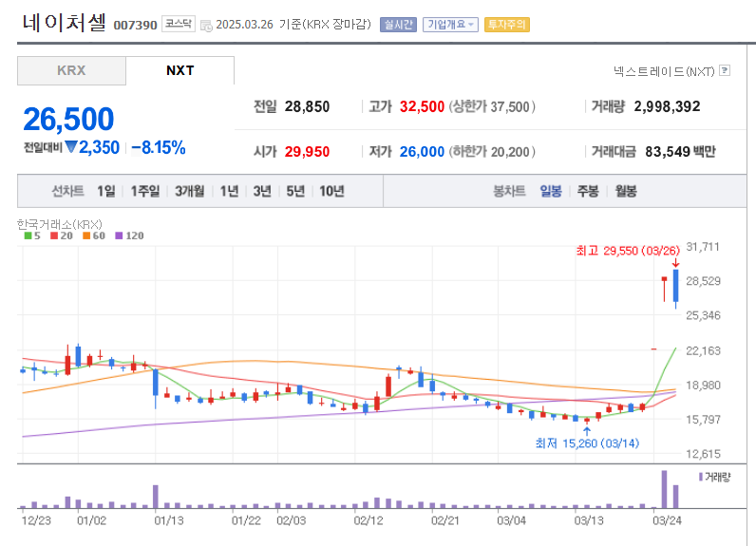Switch to the KRX tab
This screenshot has width=756, height=546.
pos(71,70)
